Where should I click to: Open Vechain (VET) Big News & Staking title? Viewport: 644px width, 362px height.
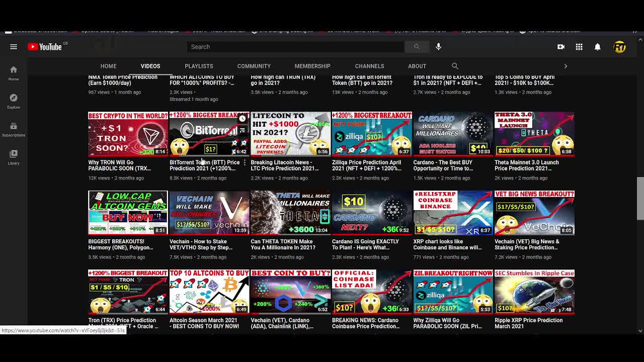pos(527,244)
